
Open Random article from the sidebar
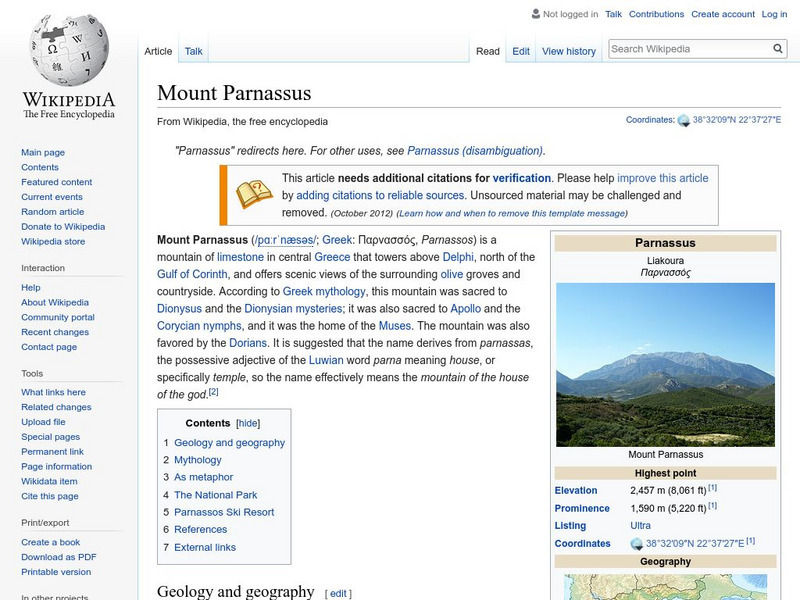click(x=54, y=211)
